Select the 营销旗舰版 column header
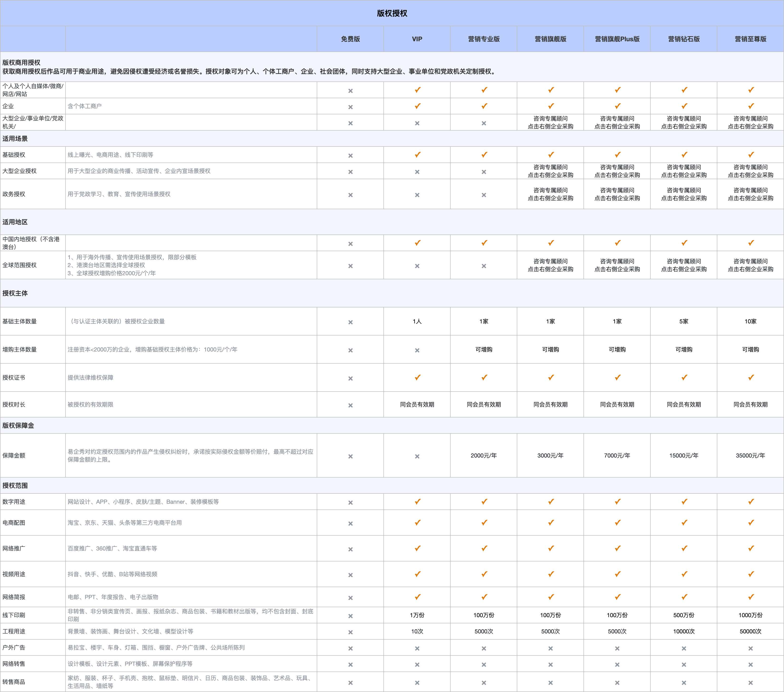 click(550, 39)
